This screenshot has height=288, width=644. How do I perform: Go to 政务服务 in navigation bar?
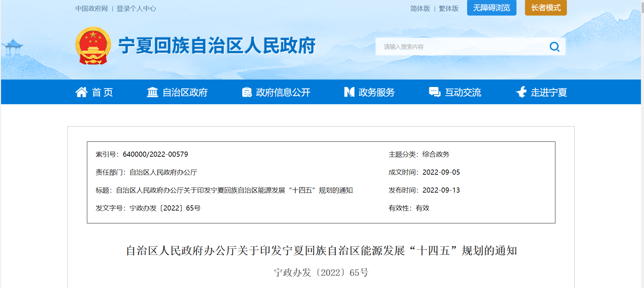coord(376,92)
